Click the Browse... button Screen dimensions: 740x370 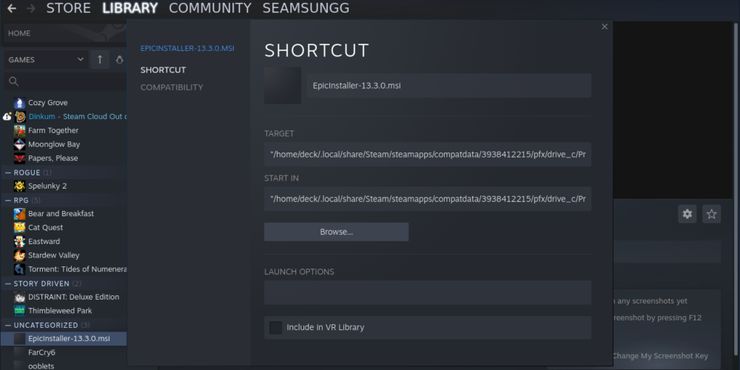336,232
